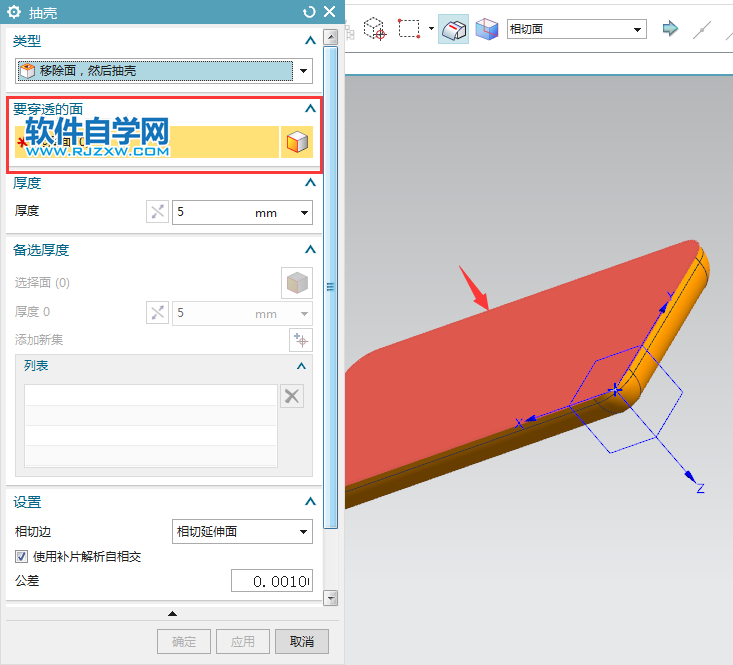Image resolution: width=733 pixels, height=665 pixels.
Task: Click the 取消 button
Action: pyautogui.click(x=302, y=641)
